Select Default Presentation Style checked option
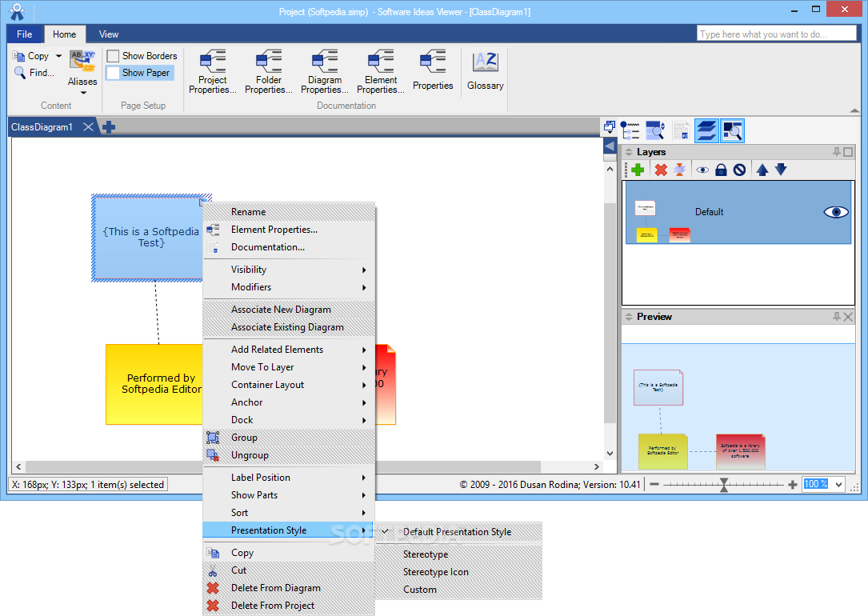 458,532
